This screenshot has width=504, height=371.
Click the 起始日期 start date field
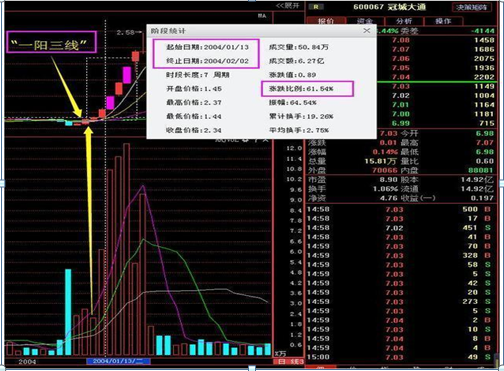[207, 47]
